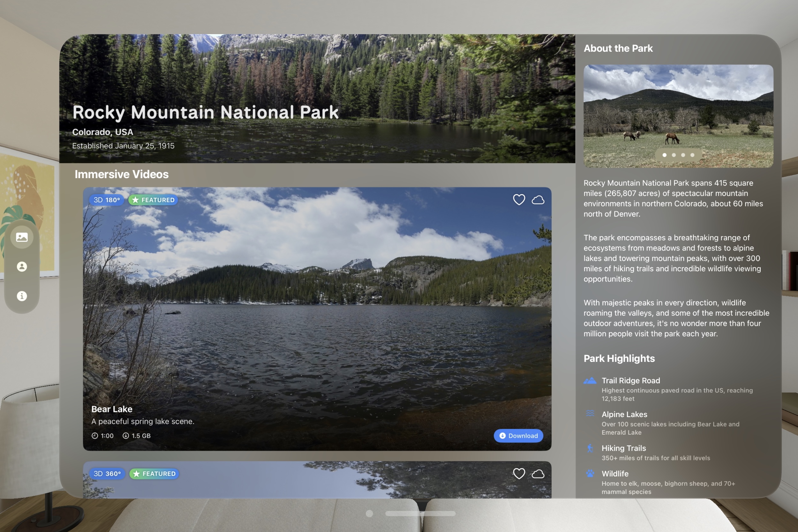798x532 pixels.
Task: Click the '1:00' duration value
Action: [x=107, y=436]
